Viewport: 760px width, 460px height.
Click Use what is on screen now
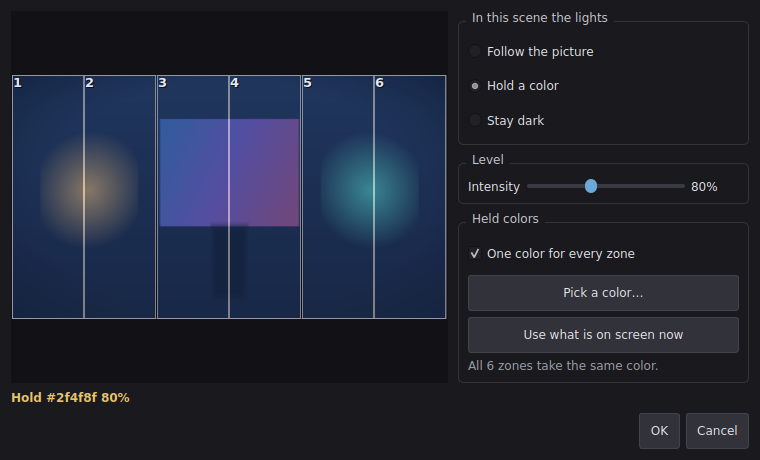click(x=603, y=335)
